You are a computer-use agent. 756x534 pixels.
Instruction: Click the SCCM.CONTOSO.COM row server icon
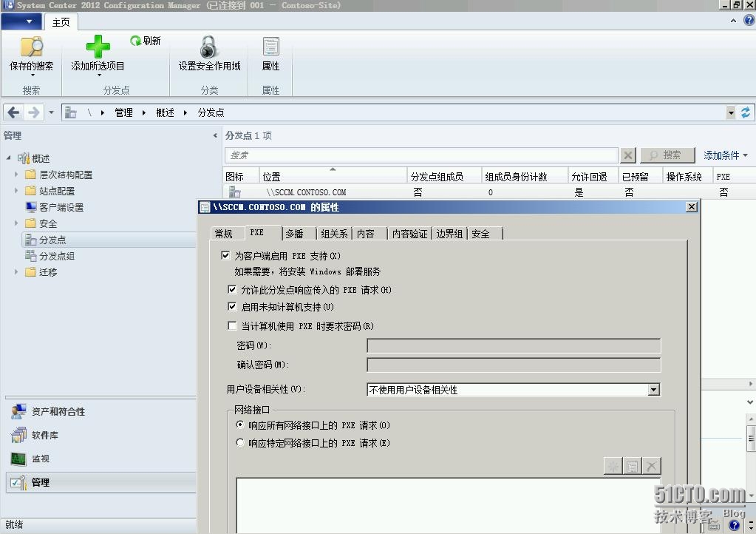pos(235,192)
